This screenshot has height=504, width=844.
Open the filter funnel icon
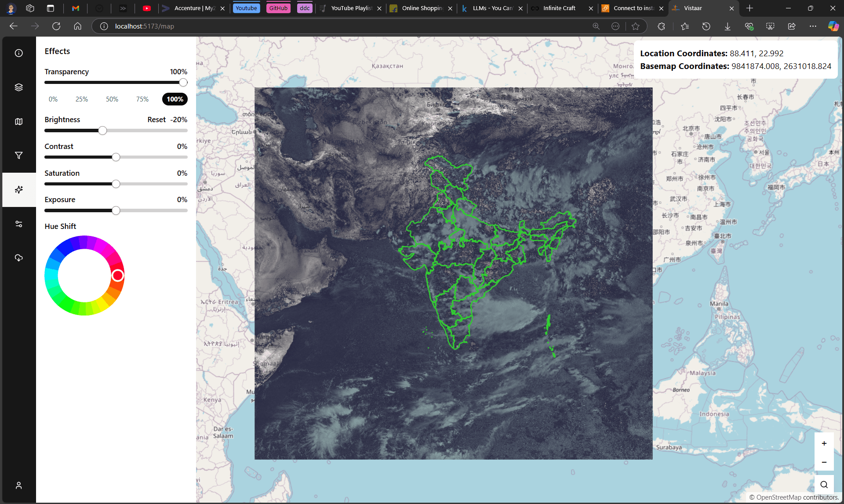click(18, 156)
